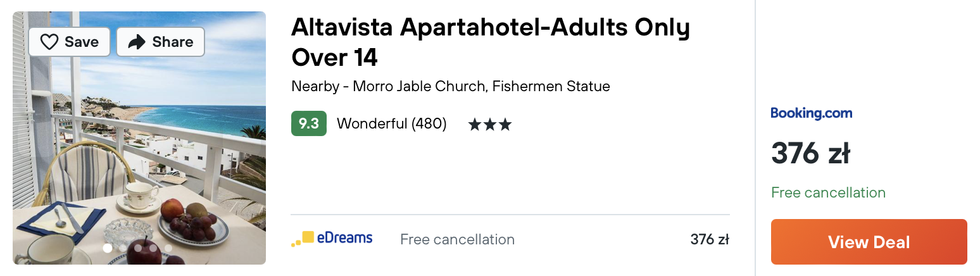Open the View Deal button
980x276 pixels.
click(869, 242)
